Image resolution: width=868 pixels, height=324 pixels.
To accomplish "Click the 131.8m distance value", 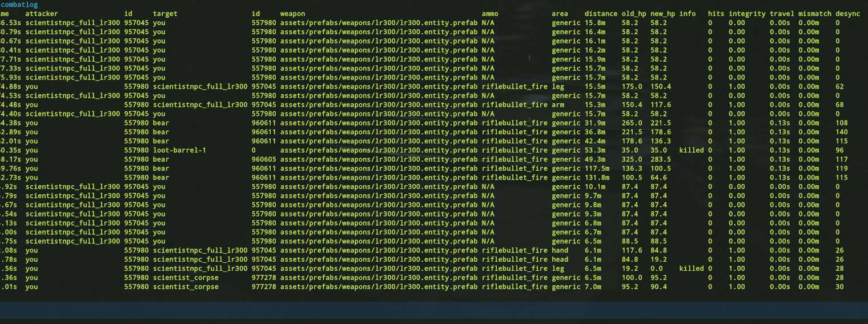I will coord(597,178).
